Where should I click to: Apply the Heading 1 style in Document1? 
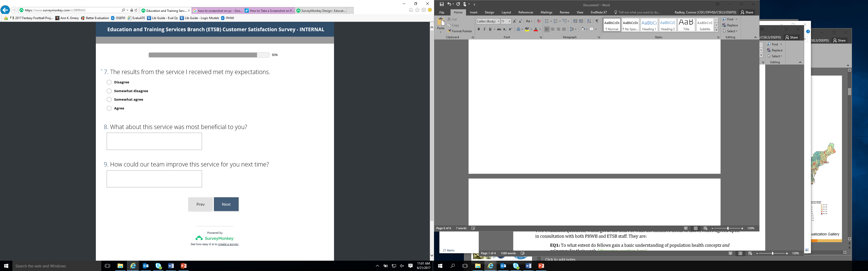[649, 25]
